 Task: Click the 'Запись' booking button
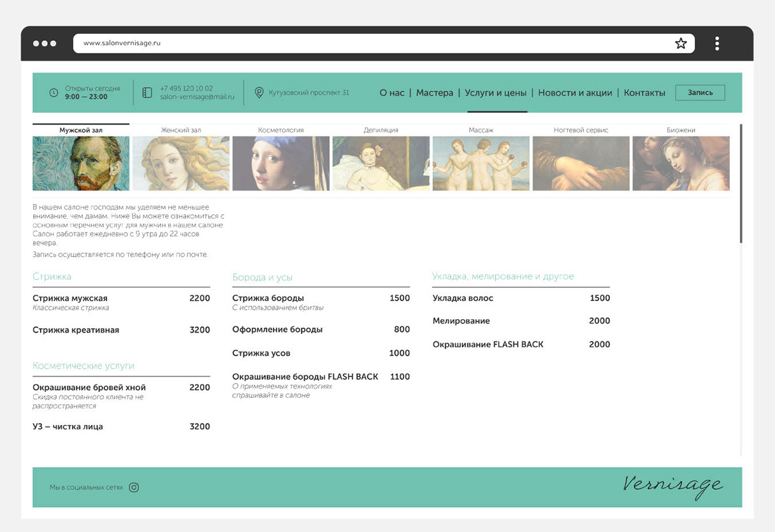[x=700, y=92]
